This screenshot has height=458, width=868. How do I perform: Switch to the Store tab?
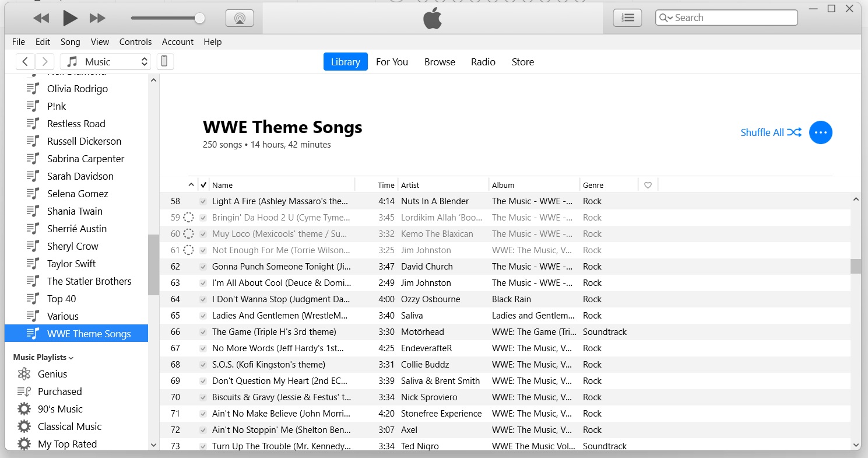tap(523, 62)
